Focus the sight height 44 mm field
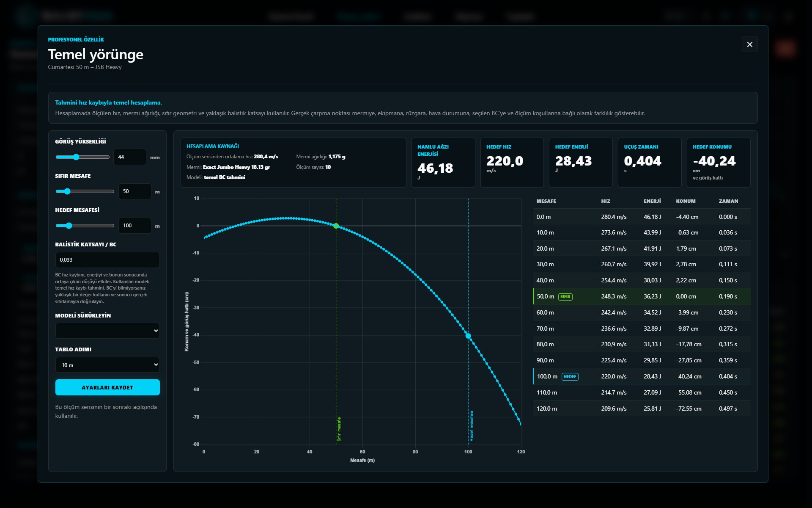This screenshot has width=812, height=508. click(x=130, y=157)
